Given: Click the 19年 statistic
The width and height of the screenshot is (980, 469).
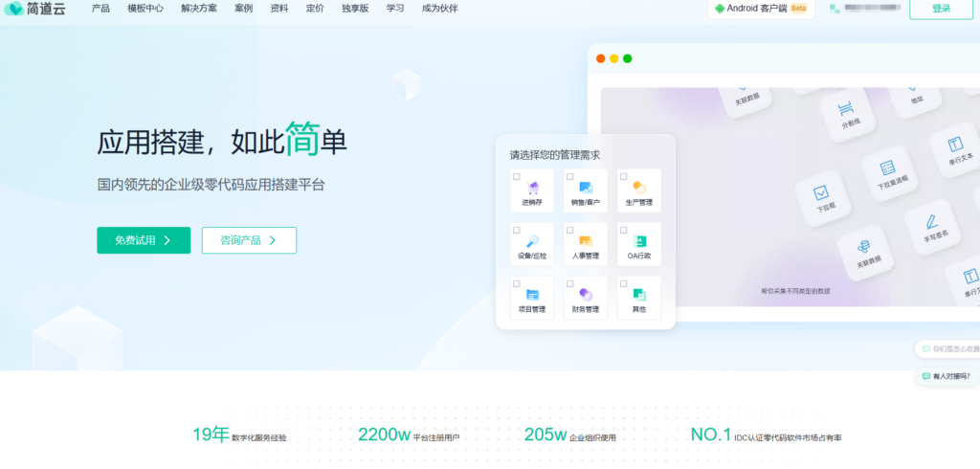Looking at the screenshot, I should (x=239, y=435).
